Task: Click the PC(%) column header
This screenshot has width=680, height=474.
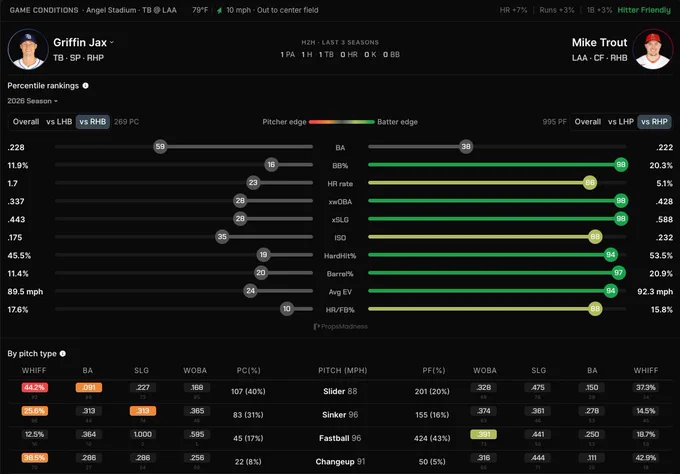Action: click(x=248, y=370)
